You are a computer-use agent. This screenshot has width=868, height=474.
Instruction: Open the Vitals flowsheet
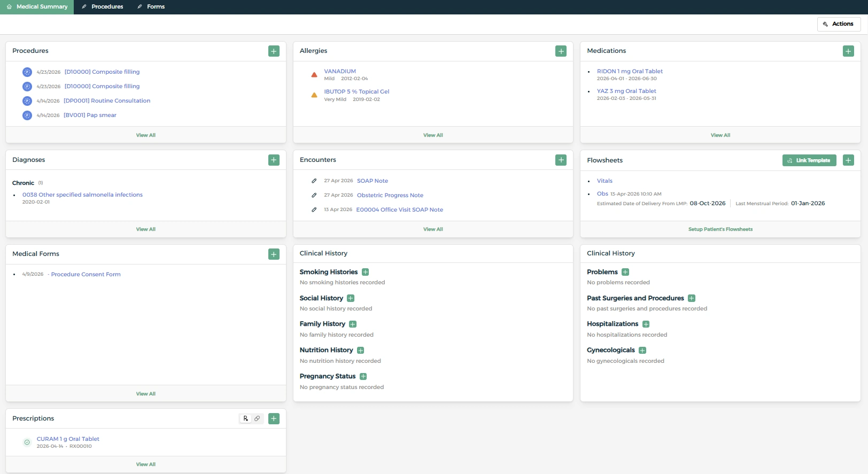pyautogui.click(x=604, y=181)
